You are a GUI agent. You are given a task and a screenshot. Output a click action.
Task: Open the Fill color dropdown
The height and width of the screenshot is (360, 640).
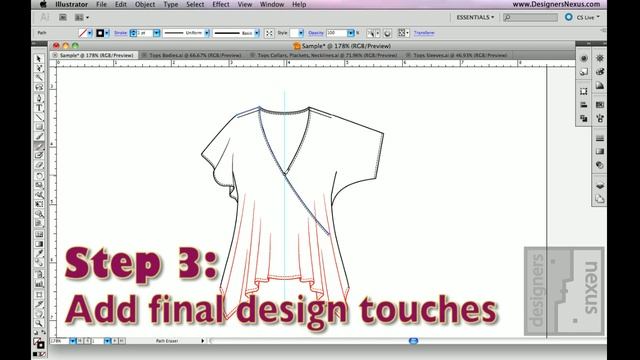[x=90, y=33]
